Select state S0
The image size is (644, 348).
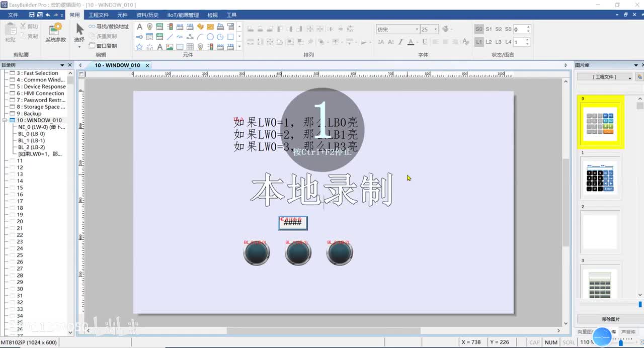pos(479,29)
